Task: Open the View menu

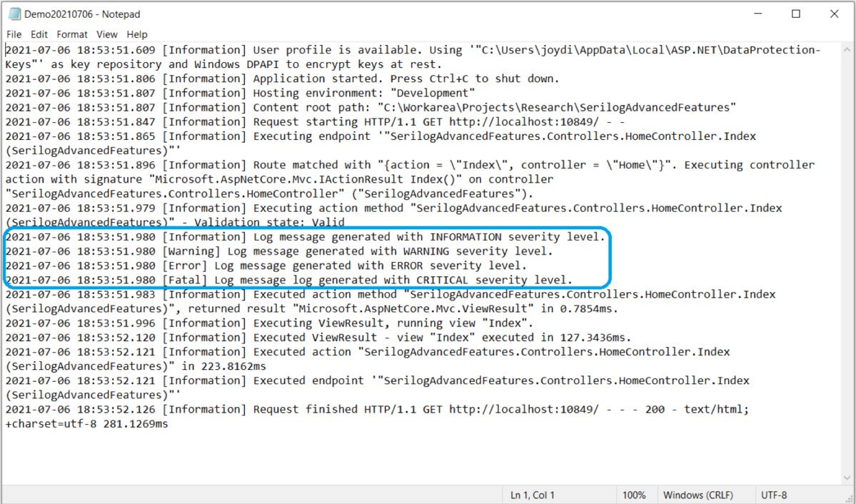Action: coord(107,34)
